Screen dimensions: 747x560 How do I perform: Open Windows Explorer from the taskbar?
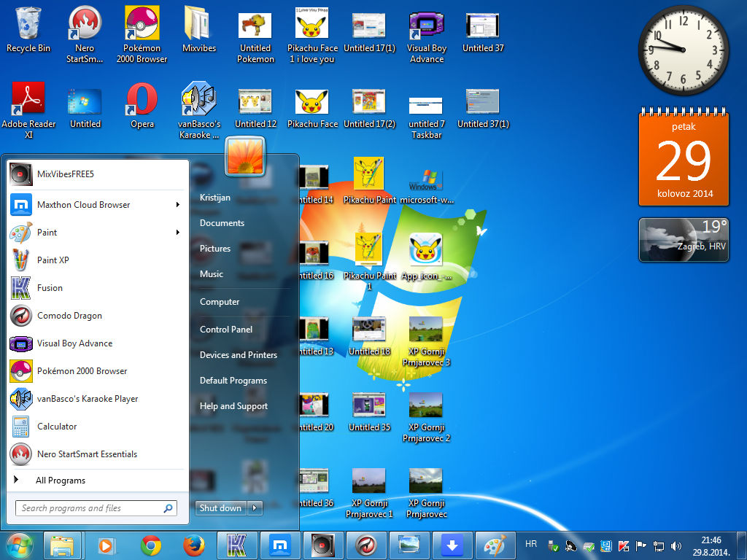click(62, 545)
